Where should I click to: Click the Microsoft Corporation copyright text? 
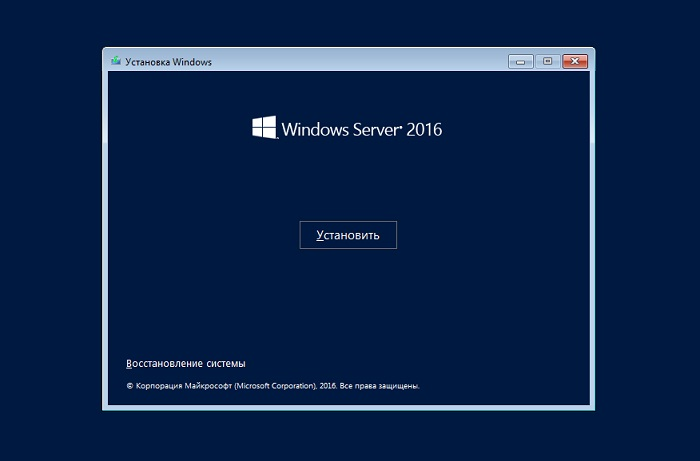273,386
